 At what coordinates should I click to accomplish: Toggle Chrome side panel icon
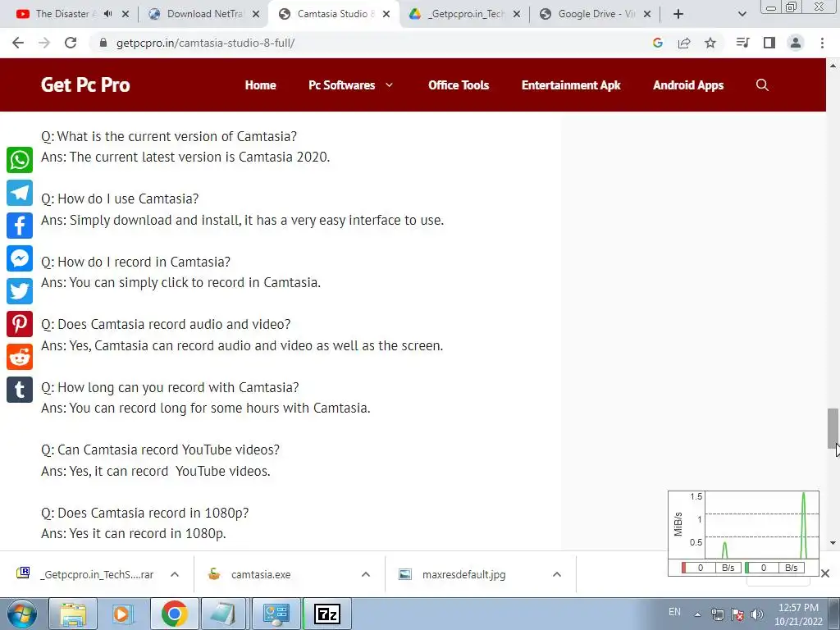(769, 43)
